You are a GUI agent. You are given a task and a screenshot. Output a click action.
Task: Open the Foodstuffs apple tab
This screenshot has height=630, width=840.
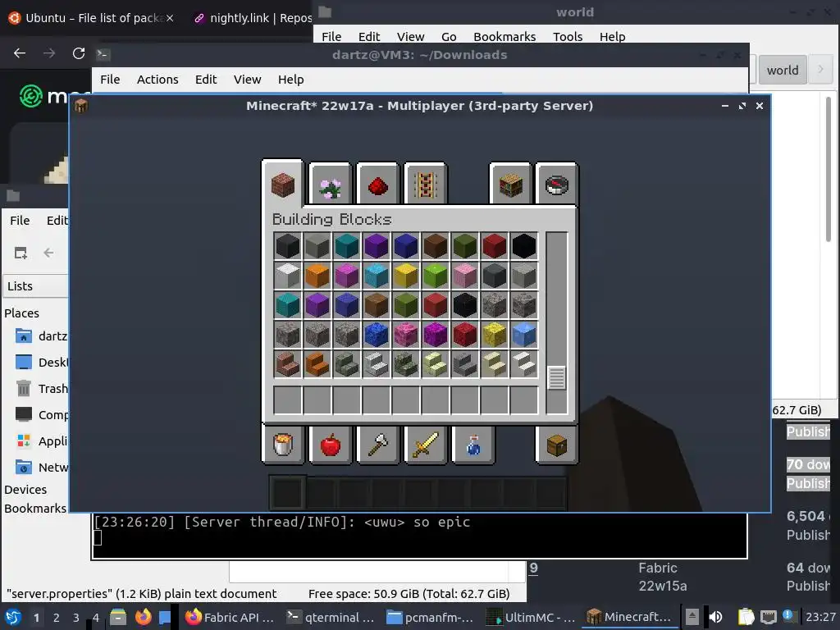331,444
